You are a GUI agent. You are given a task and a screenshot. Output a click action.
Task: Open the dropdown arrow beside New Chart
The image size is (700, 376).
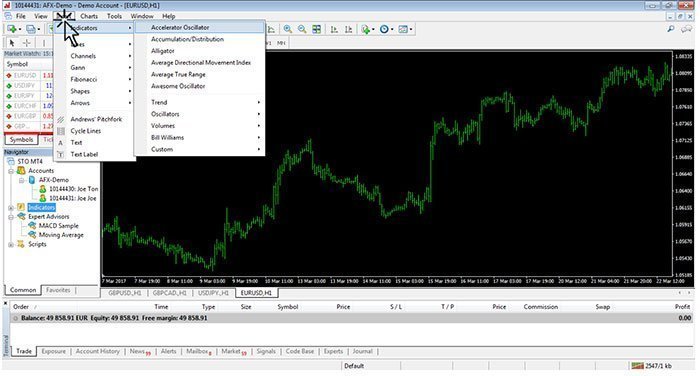point(20,29)
